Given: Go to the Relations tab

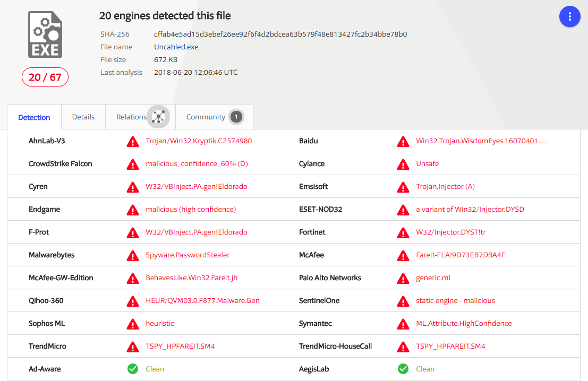Looking at the screenshot, I should point(131,117).
